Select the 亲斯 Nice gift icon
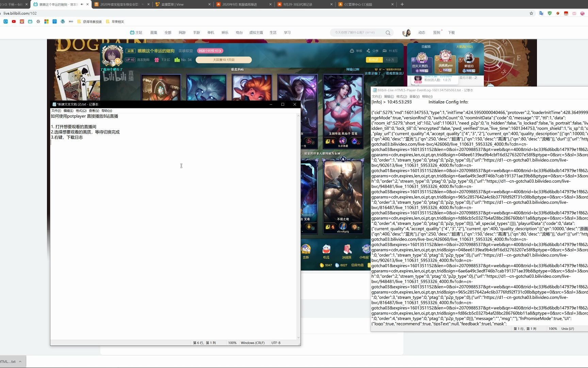Image resolution: width=588 pixels, height=368 pixels. tap(306, 249)
